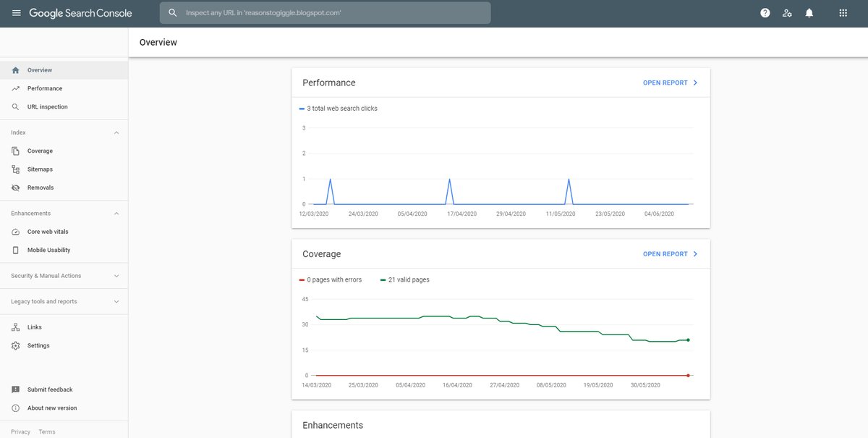Expand Legacy tools and reports
The image size is (868, 438).
116,302
